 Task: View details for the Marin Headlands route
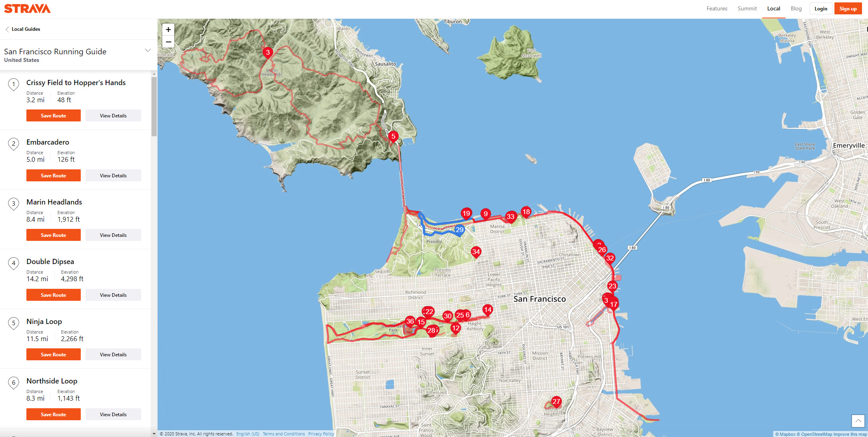pyautogui.click(x=113, y=235)
